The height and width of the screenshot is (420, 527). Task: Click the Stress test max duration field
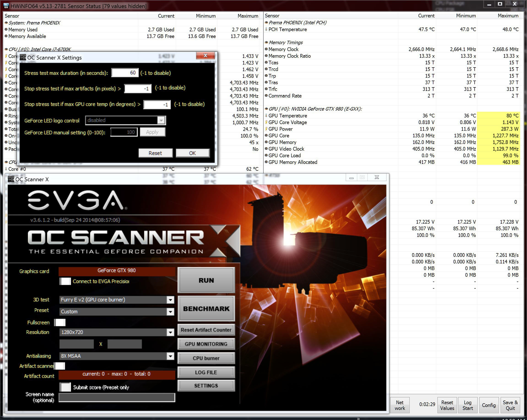[x=125, y=73]
